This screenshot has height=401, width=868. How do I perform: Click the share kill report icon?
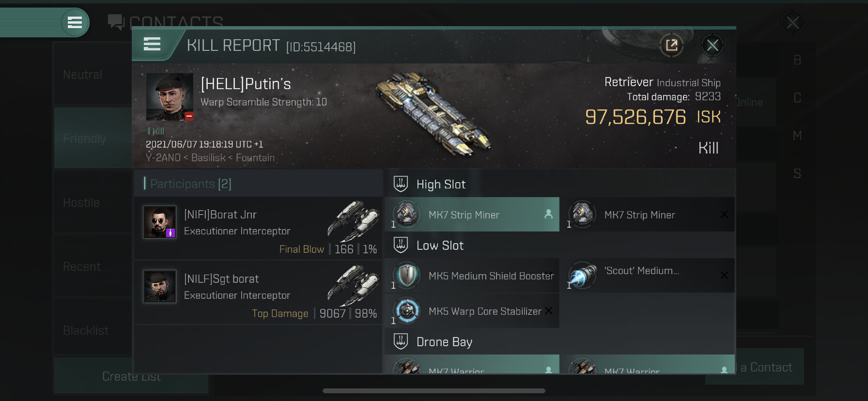pos(671,46)
